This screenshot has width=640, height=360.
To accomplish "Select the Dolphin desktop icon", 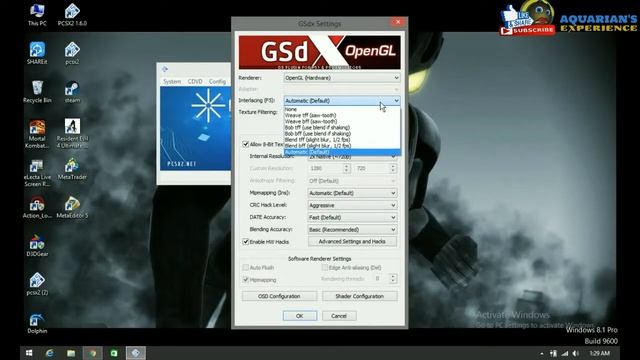I will pyautogui.click(x=37, y=322).
